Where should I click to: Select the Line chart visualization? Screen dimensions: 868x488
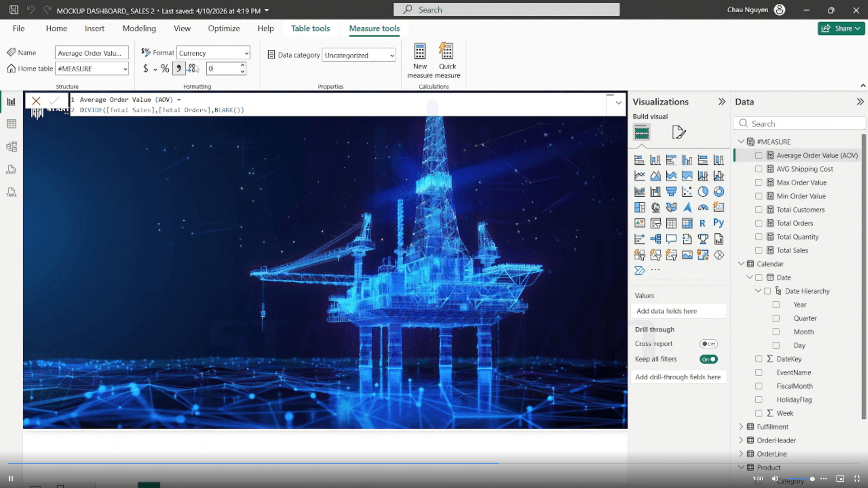640,176
